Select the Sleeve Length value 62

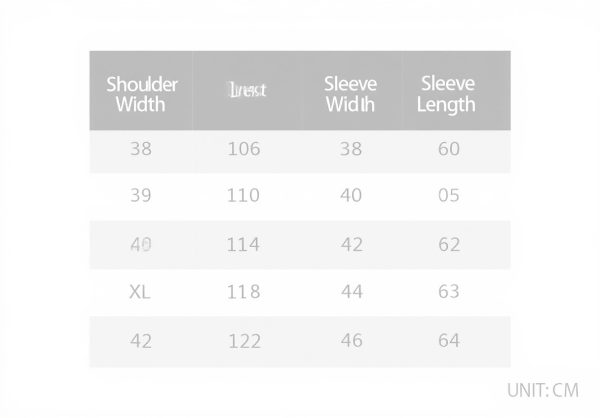pyautogui.click(x=449, y=244)
